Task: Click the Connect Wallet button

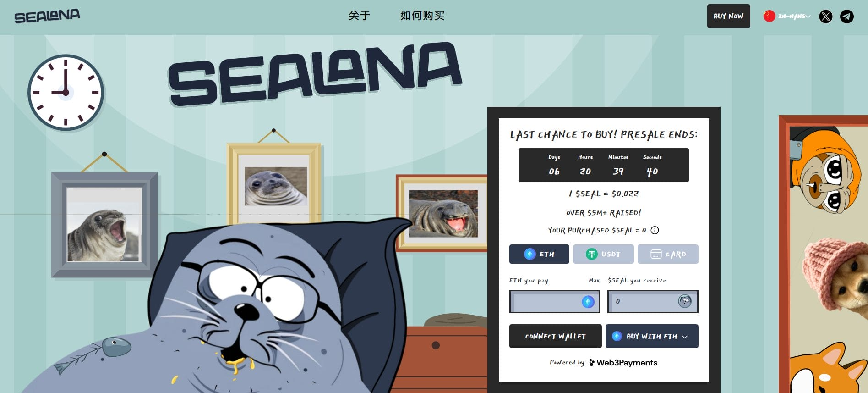Action: pyautogui.click(x=556, y=336)
